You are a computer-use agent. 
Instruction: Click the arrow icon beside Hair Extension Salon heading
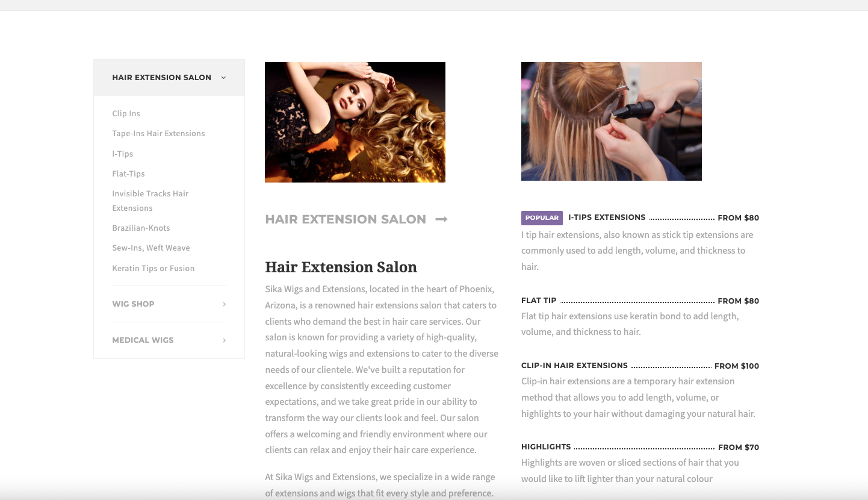coord(441,219)
